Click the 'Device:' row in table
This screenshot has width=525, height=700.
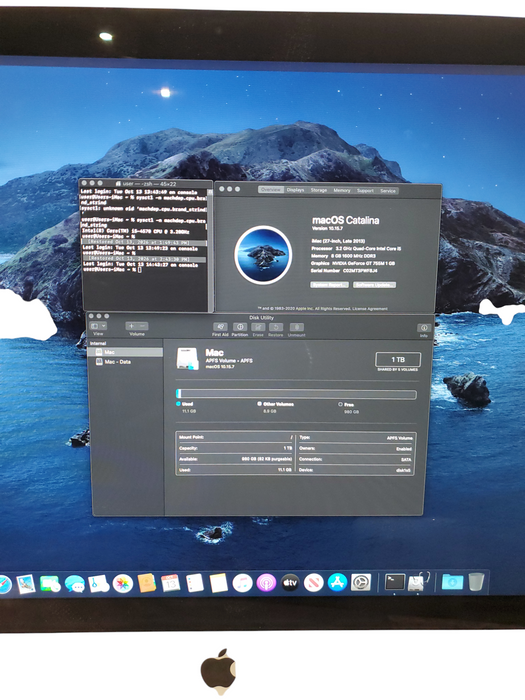click(x=355, y=470)
